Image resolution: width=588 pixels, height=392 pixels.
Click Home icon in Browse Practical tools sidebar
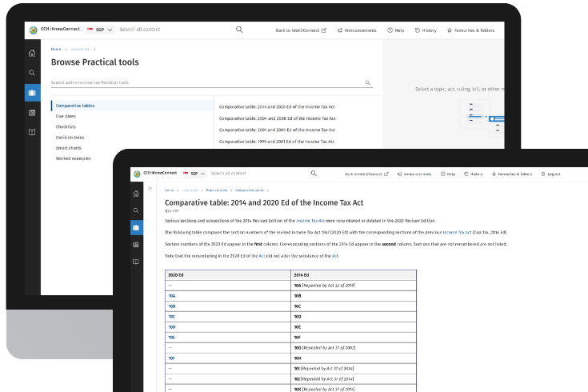click(x=32, y=54)
